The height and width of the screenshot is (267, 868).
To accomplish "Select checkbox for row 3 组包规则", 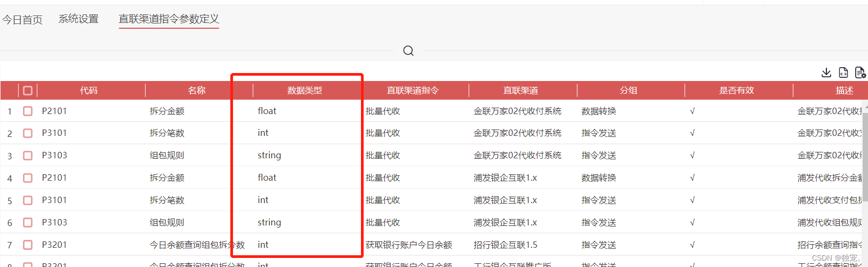I will pos(28,156).
